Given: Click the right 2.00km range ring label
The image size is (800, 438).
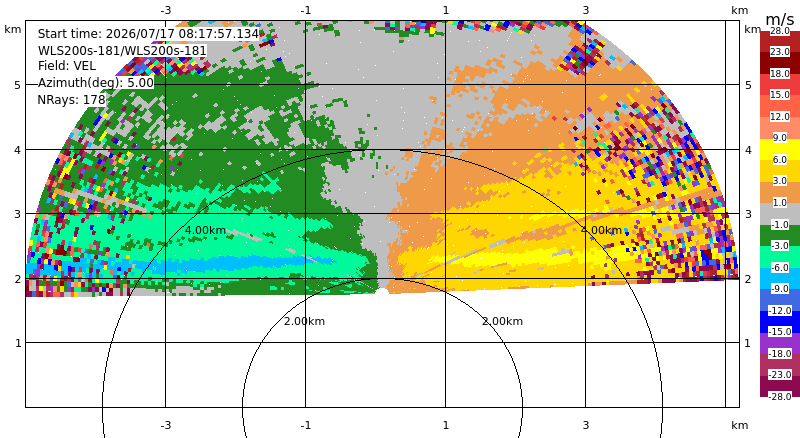Looking at the screenshot, I should click(x=503, y=321).
